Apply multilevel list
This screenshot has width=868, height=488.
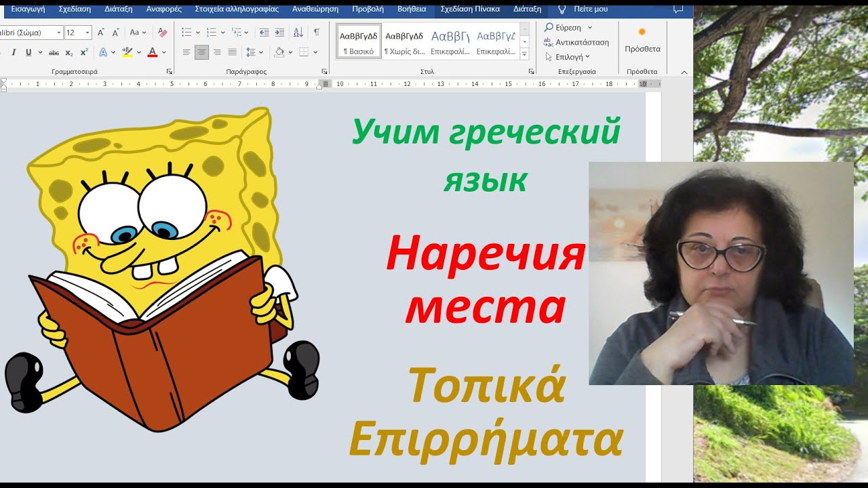(x=236, y=33)
